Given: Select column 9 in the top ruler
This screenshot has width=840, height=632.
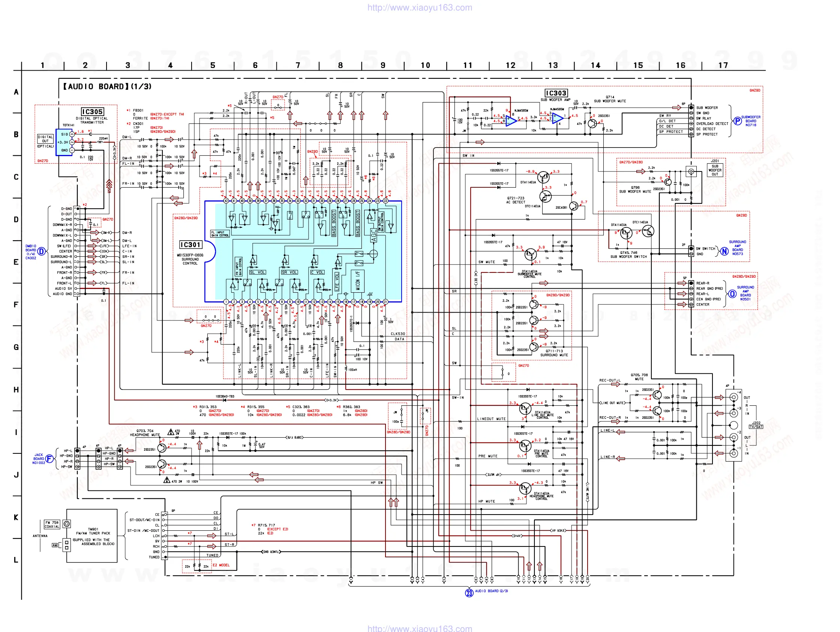Looking at the screenshot, I should 383,65.
